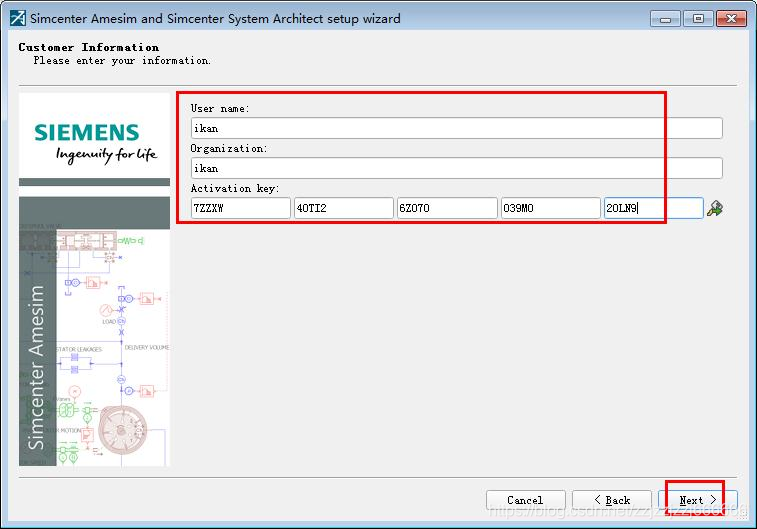This screenshot has width=757, height=529.
Task: Click the 'Activation key:' label
Action: click(x=235, y=188)
